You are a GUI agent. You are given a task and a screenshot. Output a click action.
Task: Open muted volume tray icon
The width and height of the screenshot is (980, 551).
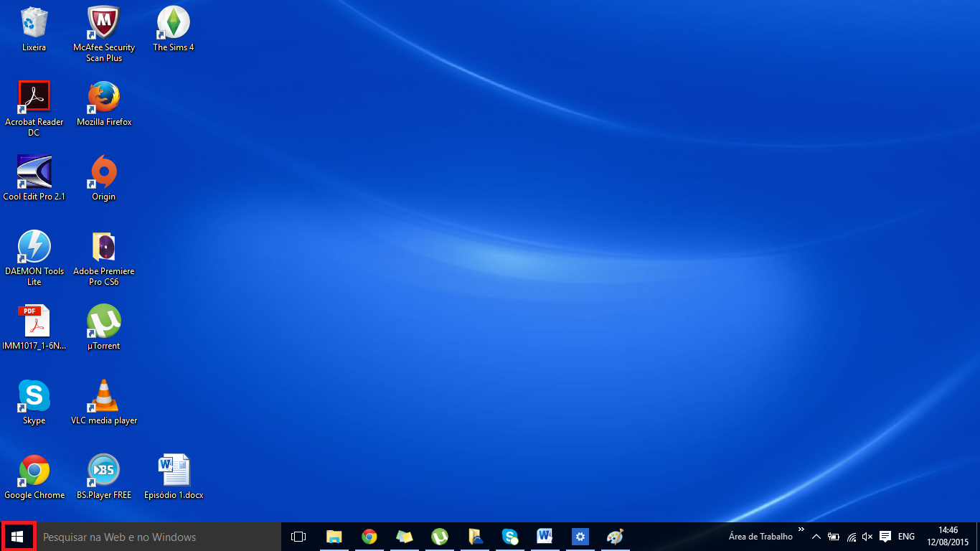[868, 537]
